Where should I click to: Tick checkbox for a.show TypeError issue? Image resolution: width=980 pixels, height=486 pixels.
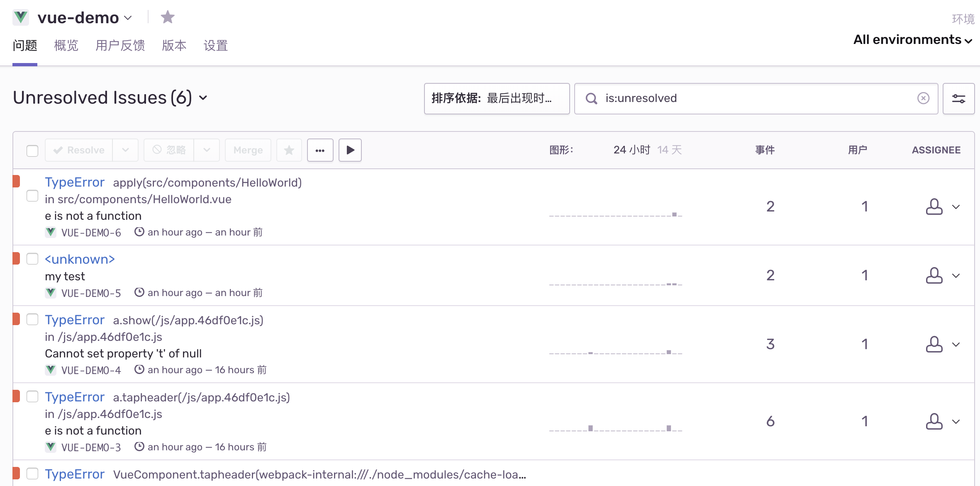(32, 319)
